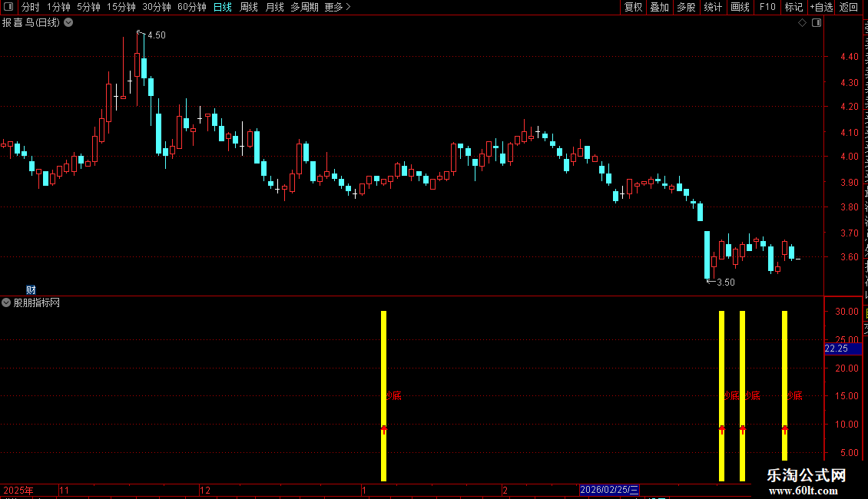Toggle the right info panel icon
This screenshot has width=868, height=499.
click(817, 23)
